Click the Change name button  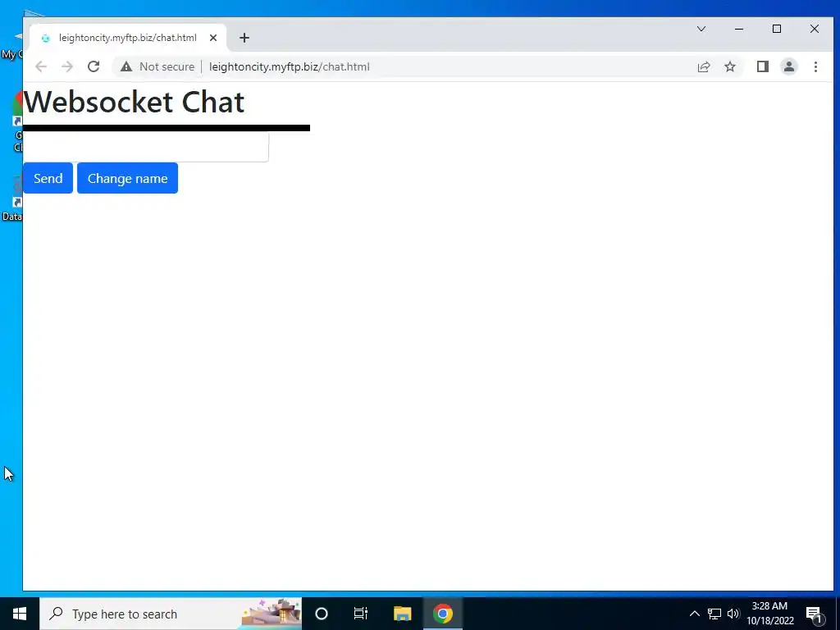pos(127,178)
